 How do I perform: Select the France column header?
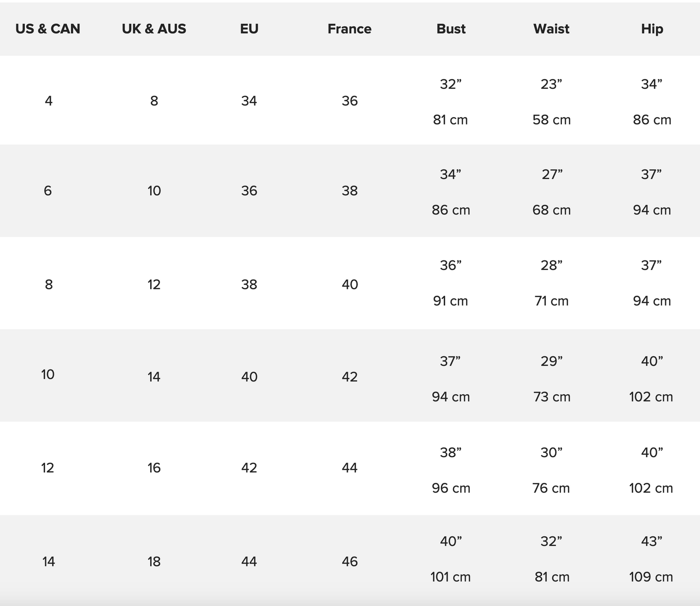pyautogui.click(x=350, y=29)
